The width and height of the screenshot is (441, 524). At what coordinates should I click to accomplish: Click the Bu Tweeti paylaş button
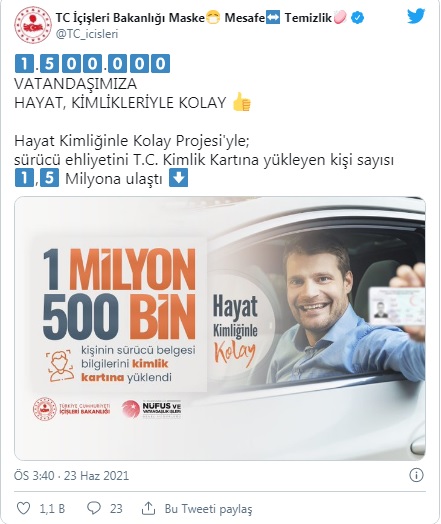[208, 509]
